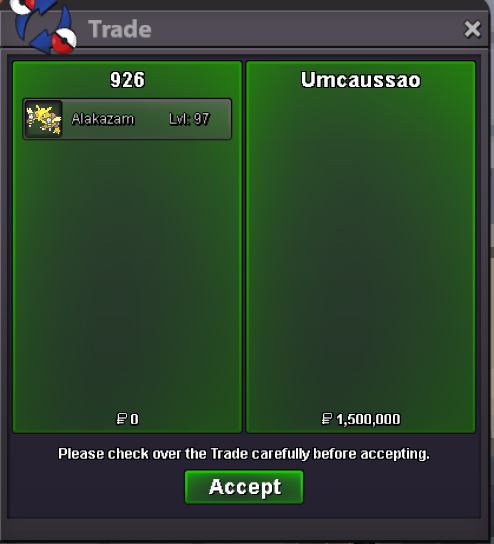The height and width of the screenshot is (544, 494).
Task: Click the 'Please check over the Trade' warning text
Action: [x=244, y=454]
